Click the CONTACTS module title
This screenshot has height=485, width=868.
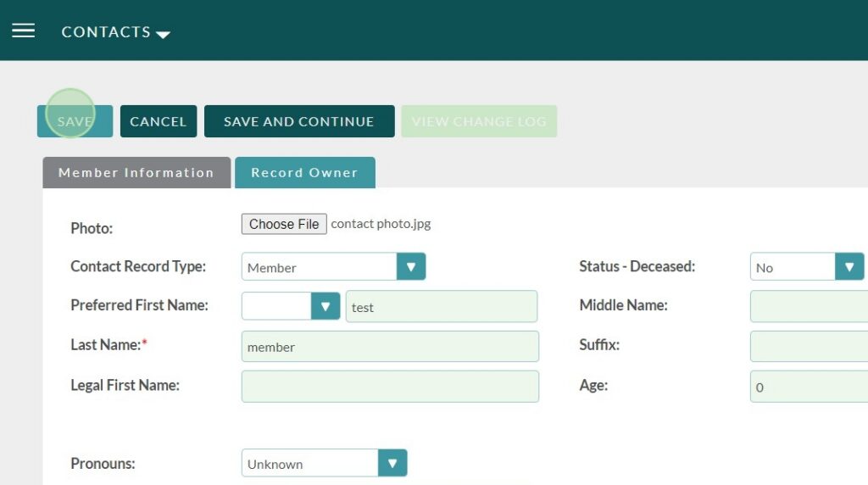106,31
